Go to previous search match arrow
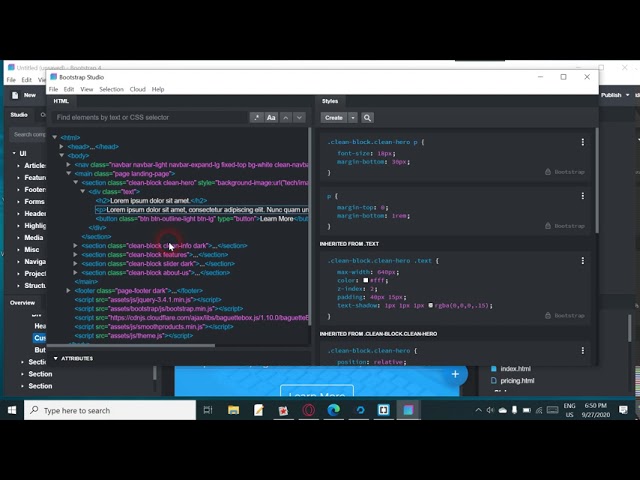 pos(286,118)
